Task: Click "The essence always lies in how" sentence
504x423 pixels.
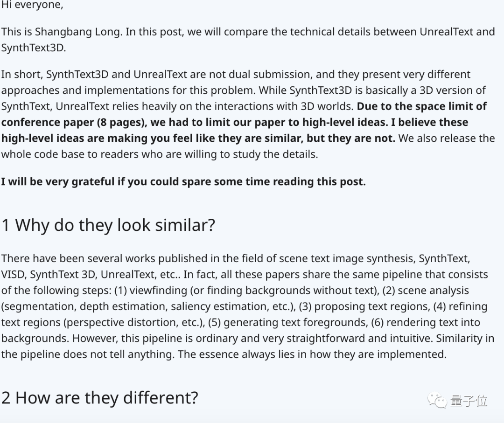Action: click(x=312, y=354)
